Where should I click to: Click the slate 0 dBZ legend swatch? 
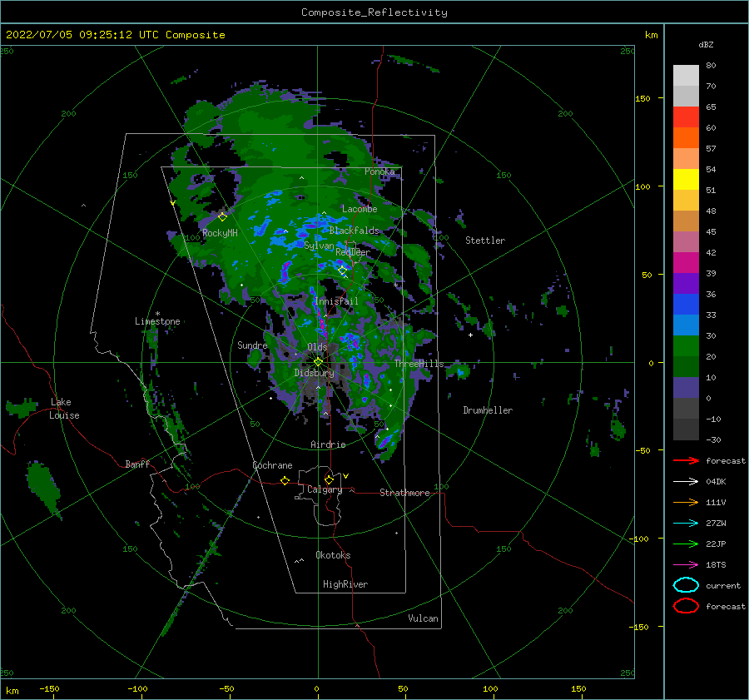(x=686, y=388)
